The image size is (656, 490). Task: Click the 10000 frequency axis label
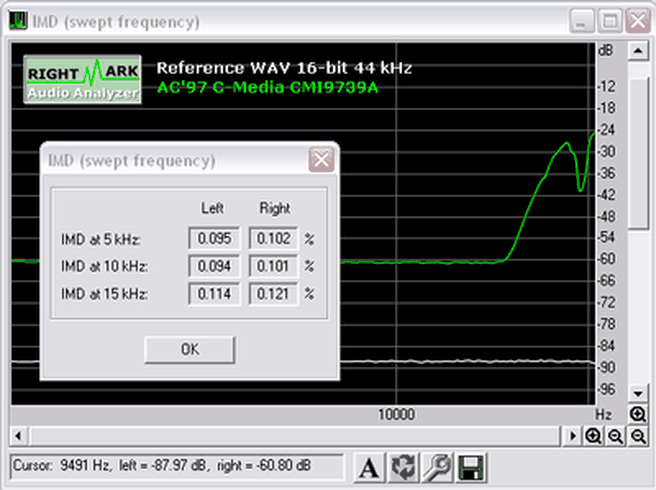396,414
